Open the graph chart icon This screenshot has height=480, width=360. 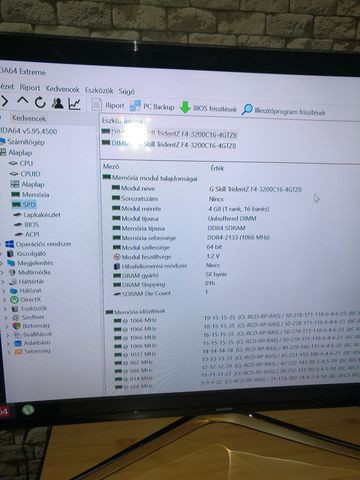pos(74,104)
